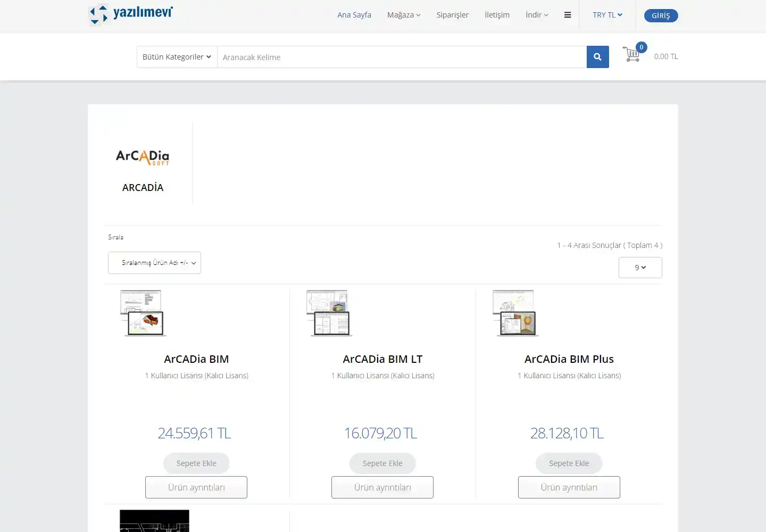Viewport: 766px width, 532px height.
Task: Open the ArCADia BIM Plus title link
Action: pos(569,359)
